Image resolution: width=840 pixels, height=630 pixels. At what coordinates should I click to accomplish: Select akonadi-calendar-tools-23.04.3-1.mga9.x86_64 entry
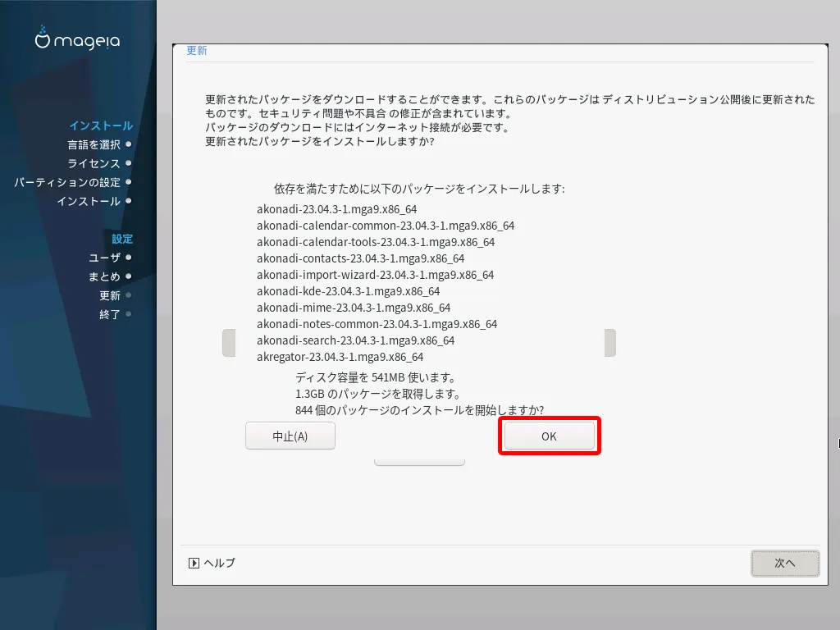[x=376, y=242]
